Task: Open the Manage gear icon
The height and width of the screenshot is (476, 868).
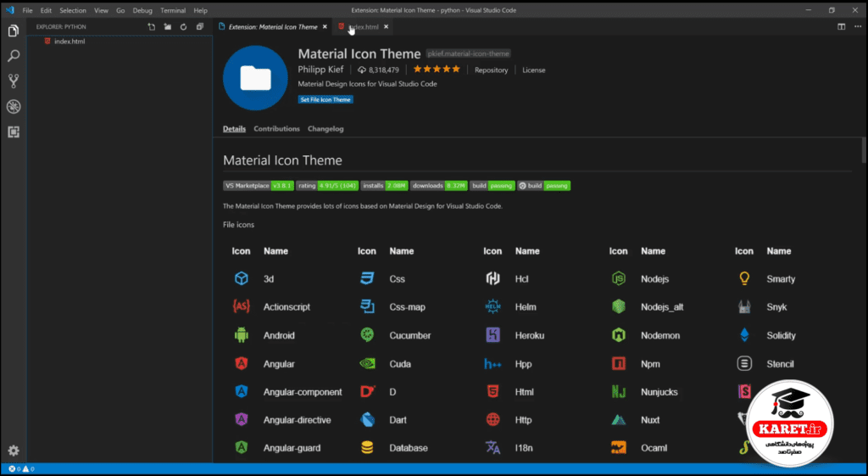Action: [14, 451]
